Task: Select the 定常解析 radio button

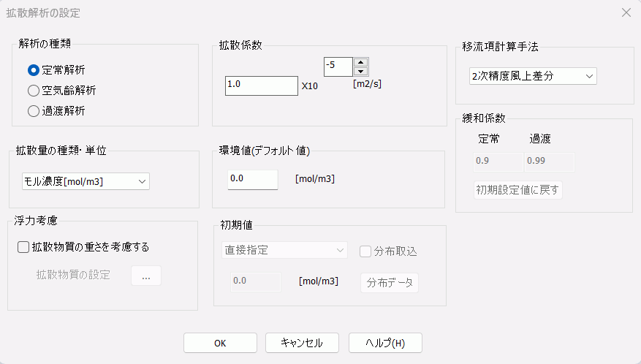Action: (x=33, y=70)
